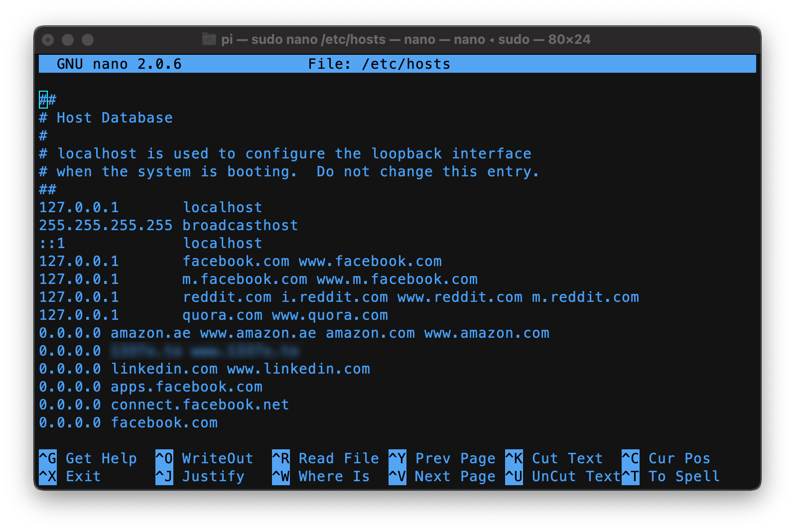Click 'www.linkedin.com' hostname
This screenshot has height=532, width=795.
click(298, 369)
